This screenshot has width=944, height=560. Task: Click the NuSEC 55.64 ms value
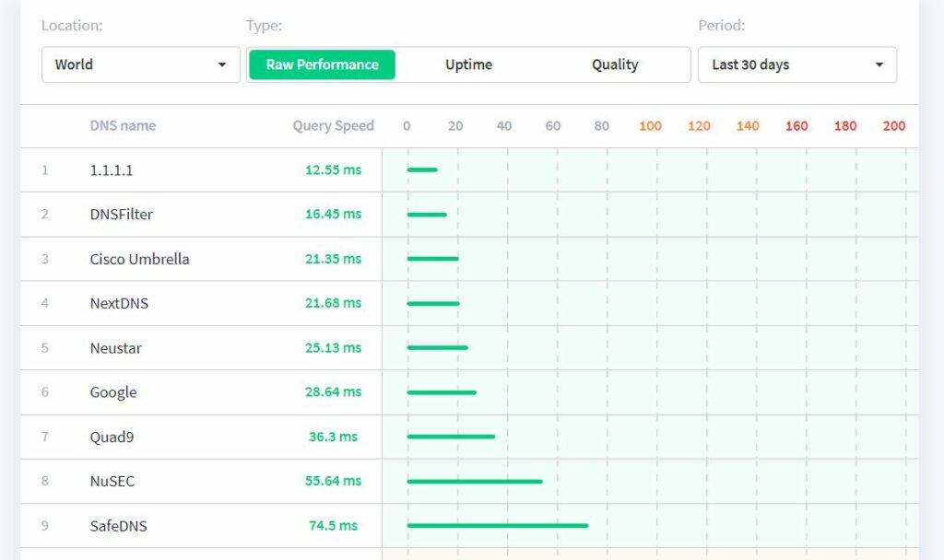[333, 481]
